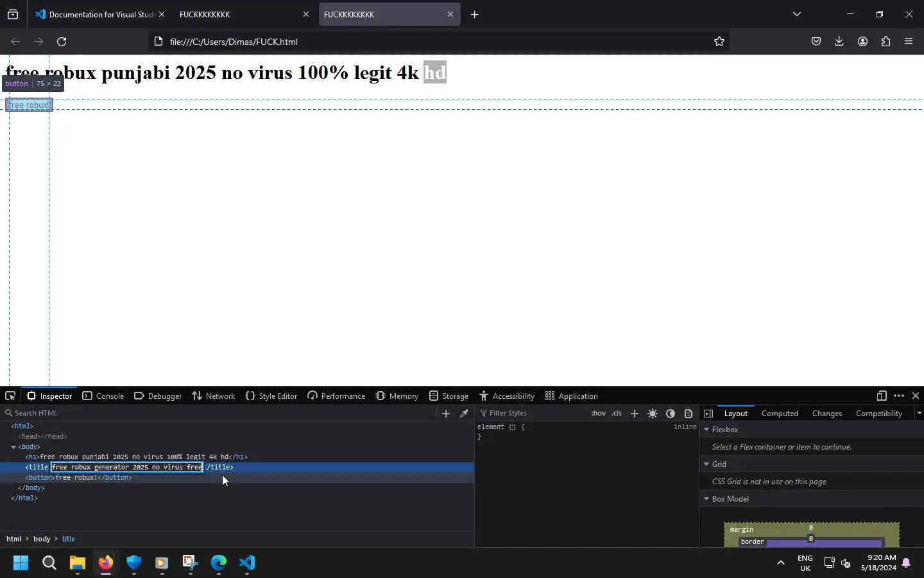
Task: Select title in the breadcrumb trail
Action: [x=68, y=539]
